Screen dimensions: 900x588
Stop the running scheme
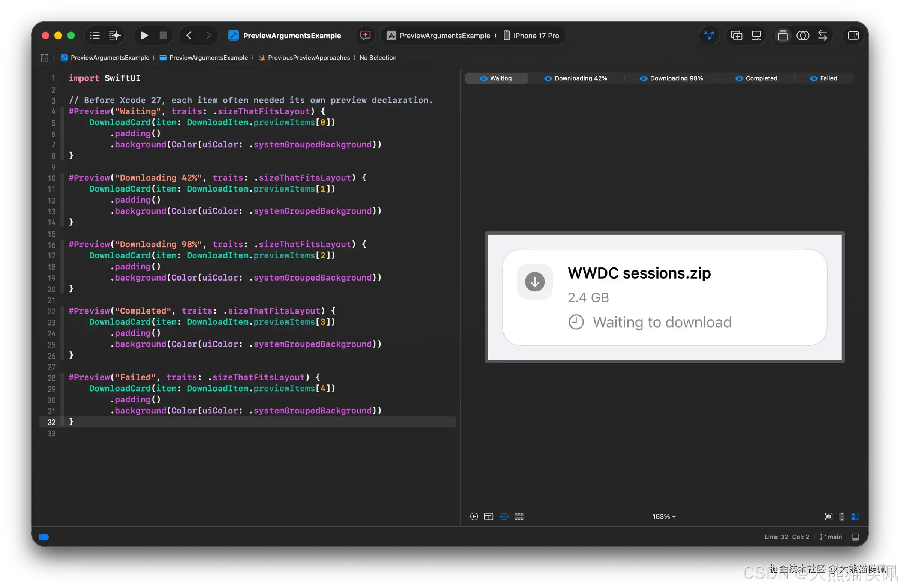163,36
